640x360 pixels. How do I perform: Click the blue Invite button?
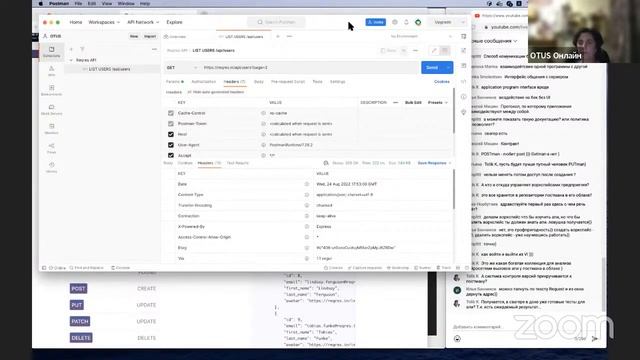pyautogui.click(x=376, y=22)
